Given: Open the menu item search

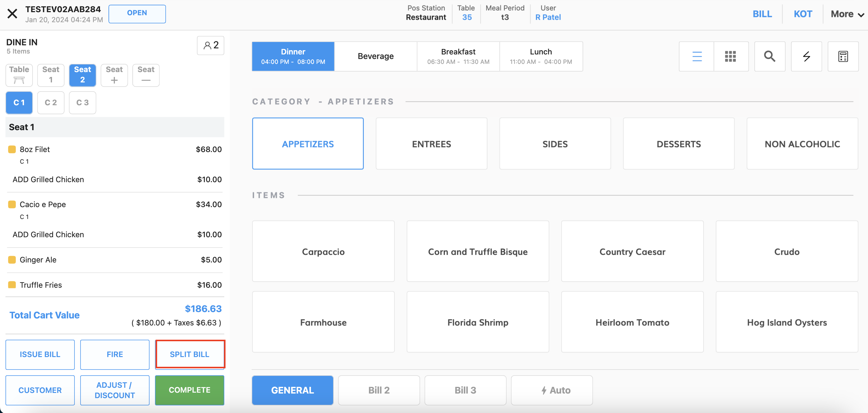Looking at the screenshot, I should point(769,56).
